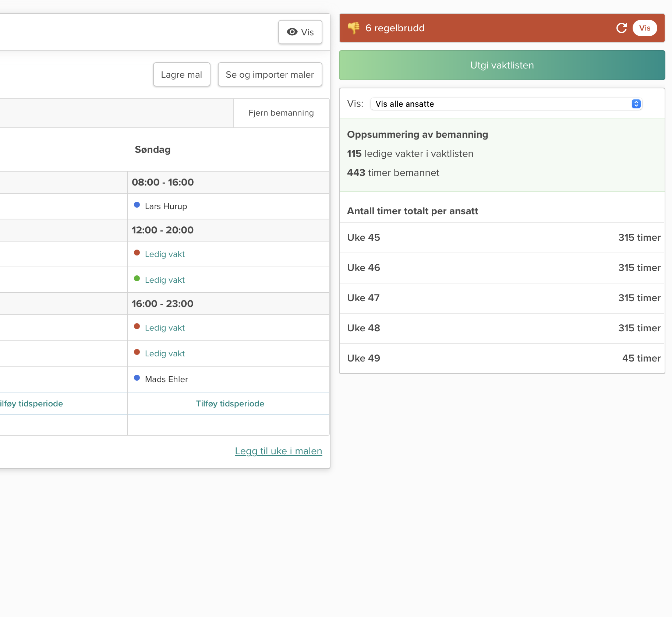Open Se og importer maler

coord(270,75)
